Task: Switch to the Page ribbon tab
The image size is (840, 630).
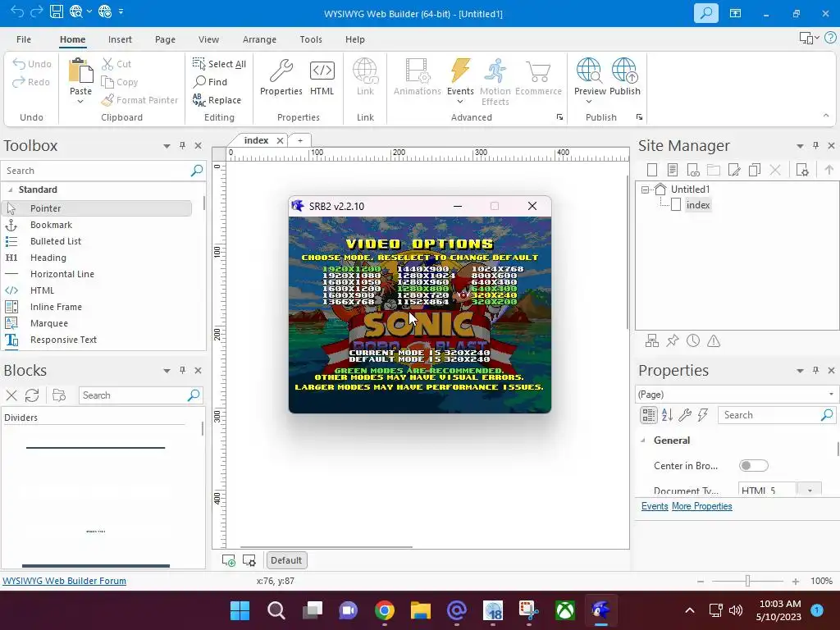Action: point(165,39)
